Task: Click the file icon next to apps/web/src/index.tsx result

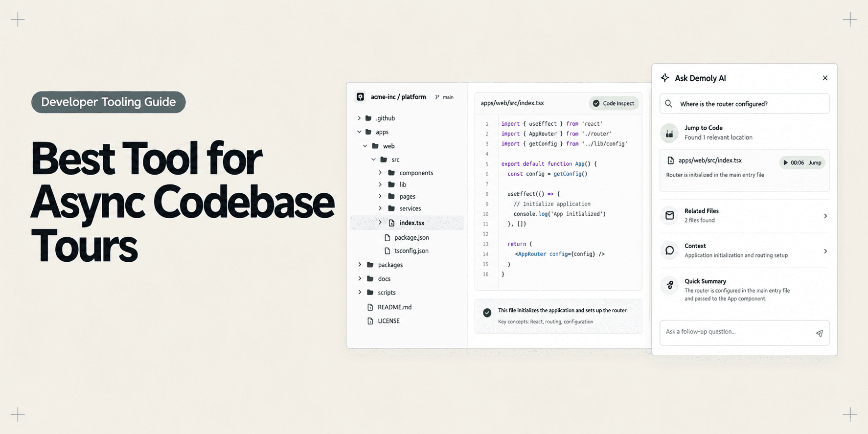Action: [671, 160]
